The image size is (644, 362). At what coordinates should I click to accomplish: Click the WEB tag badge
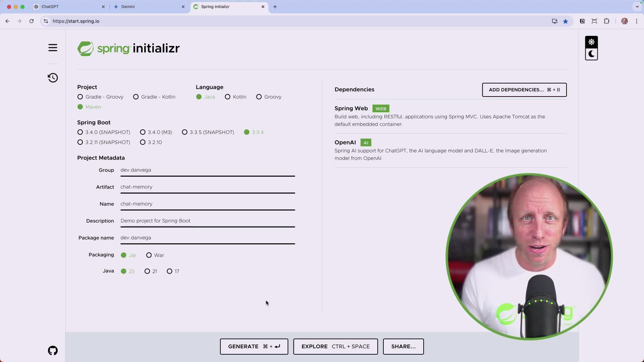(381, 109)
